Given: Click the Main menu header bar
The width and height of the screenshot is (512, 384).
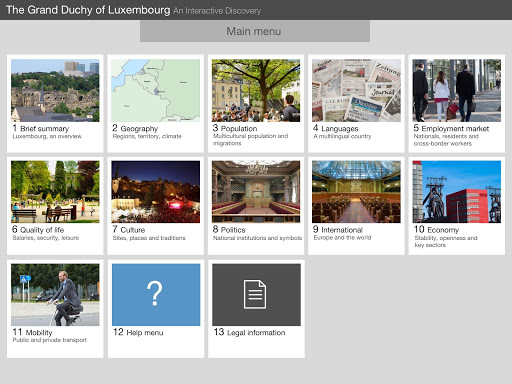Looking at the screenshot, I should [x=255, y=31].
